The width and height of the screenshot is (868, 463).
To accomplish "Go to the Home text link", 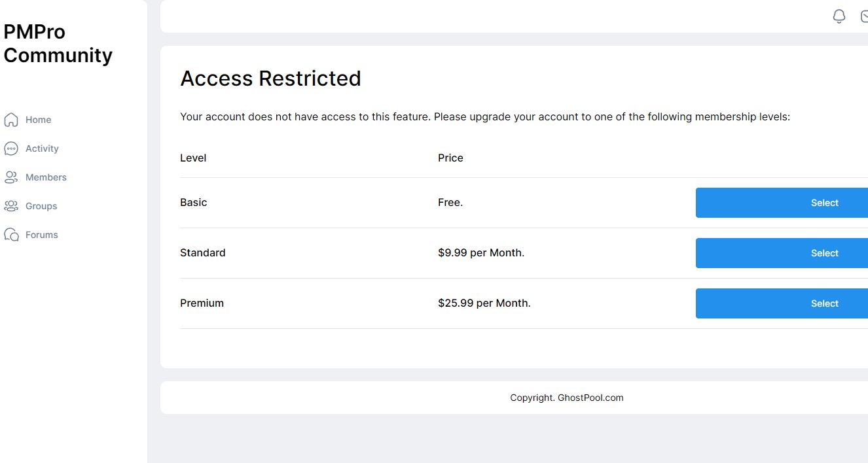I will (x=38, y=120).
